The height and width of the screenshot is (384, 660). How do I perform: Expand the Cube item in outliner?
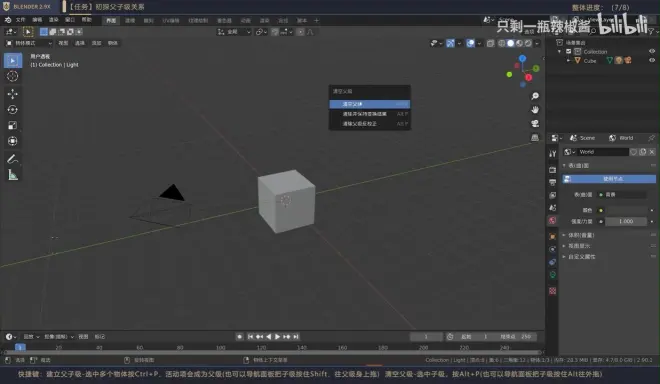pos(568,60)
